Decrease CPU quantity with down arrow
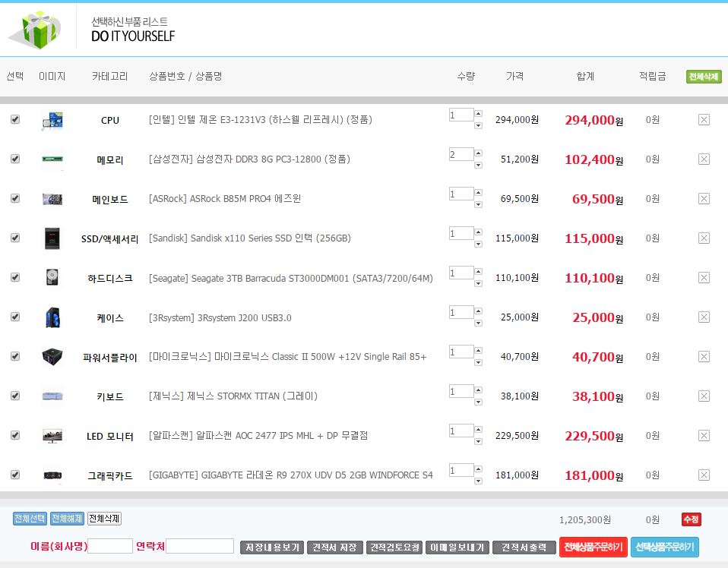This screenshot has height=568, width=728. pyautogui.click(x=478, y=125)
